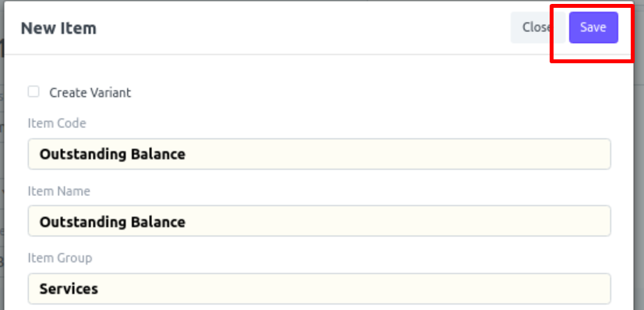This screenshot has height=310, width=644.
Task: Enable the Create Variant checkbox
Action: click(x=34, y=91)
